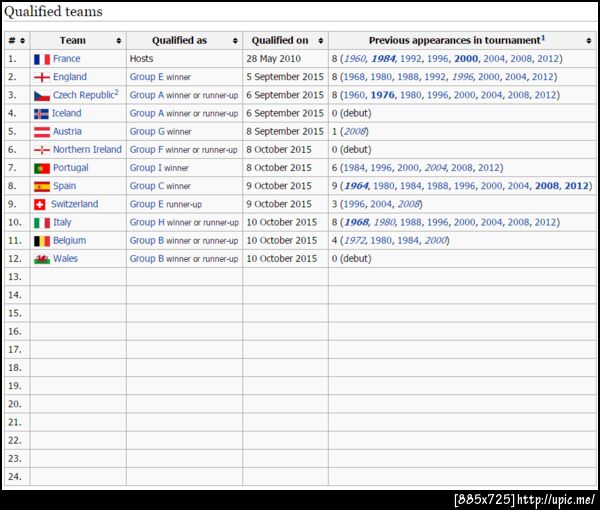
Task: Select 8 October 2015 in Portugal row
Action: 285,168
